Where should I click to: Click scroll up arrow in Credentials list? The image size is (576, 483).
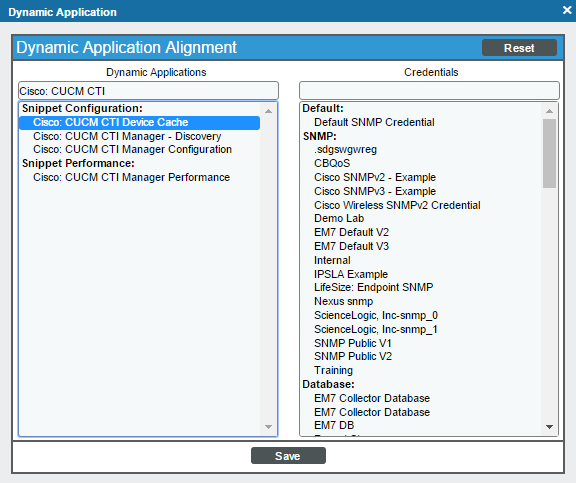[549, 111]
